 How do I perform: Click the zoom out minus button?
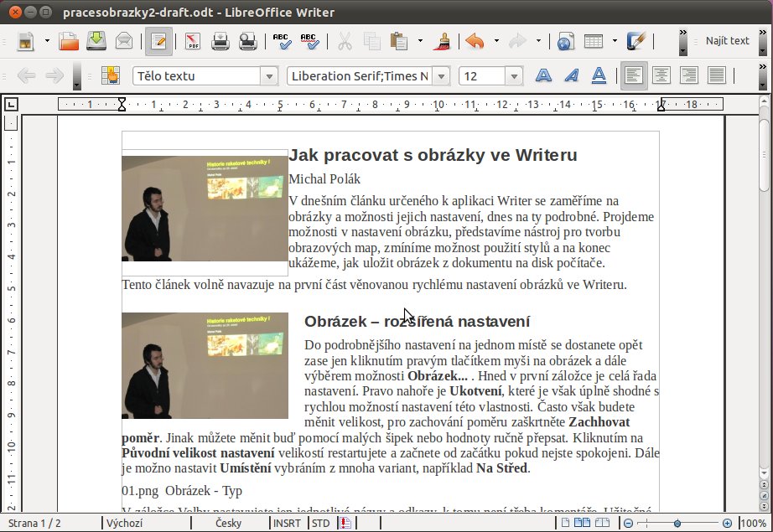[x=628, y=523]
